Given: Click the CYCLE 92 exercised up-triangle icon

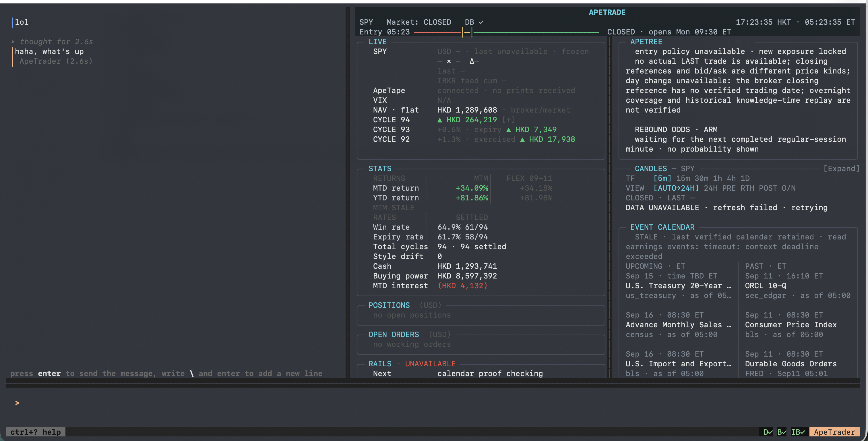Looking at the screenshot, I should point(522,139).
